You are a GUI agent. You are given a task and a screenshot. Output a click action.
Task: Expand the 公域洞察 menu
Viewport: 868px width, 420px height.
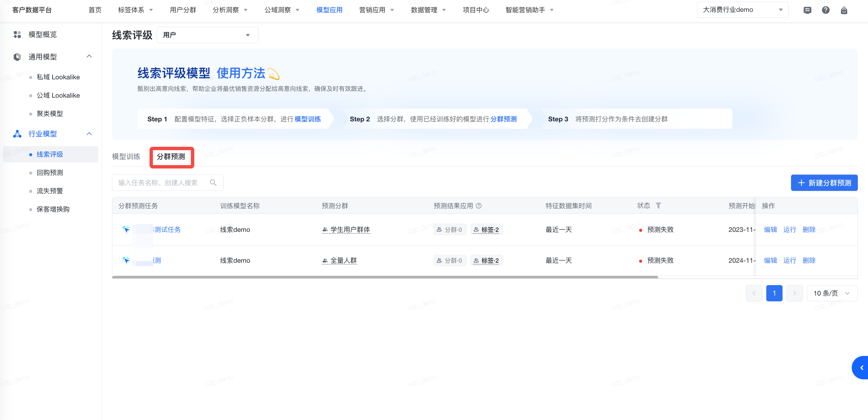pos(282,10)
